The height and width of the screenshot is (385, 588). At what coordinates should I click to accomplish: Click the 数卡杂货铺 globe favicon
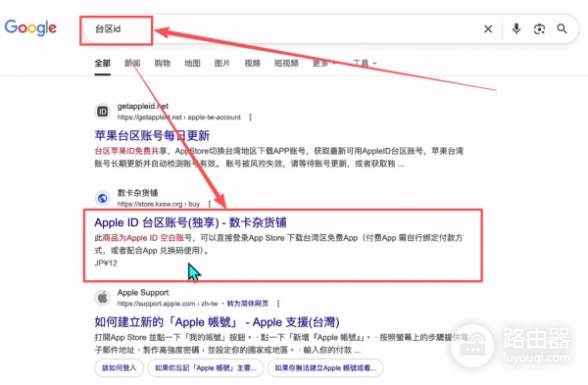[102, 198]
